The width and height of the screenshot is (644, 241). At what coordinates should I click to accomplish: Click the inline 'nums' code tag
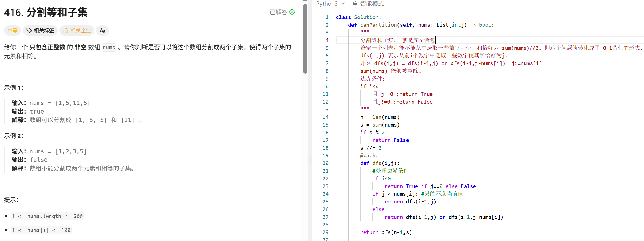pos(109,48)
